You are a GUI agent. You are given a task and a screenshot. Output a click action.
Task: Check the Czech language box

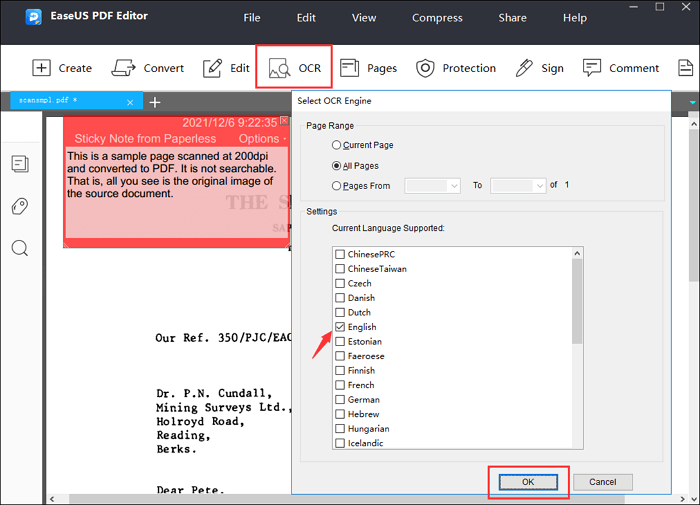[x=340, y=283]
